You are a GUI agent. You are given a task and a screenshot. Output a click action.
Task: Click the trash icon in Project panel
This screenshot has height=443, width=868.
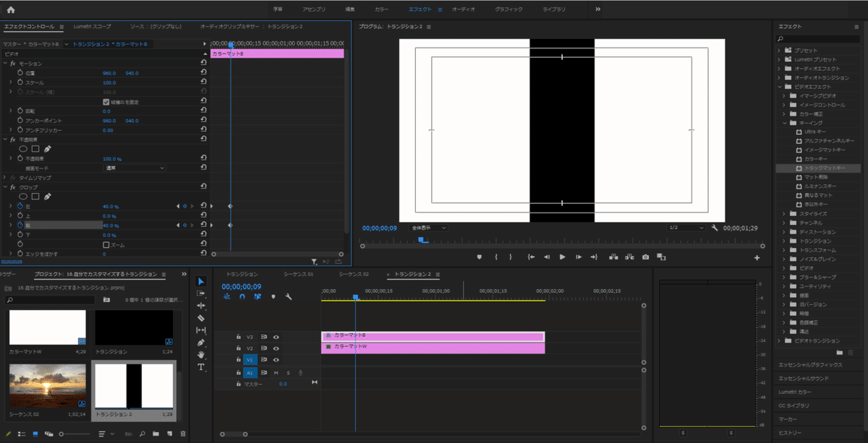tap(183, 434)
